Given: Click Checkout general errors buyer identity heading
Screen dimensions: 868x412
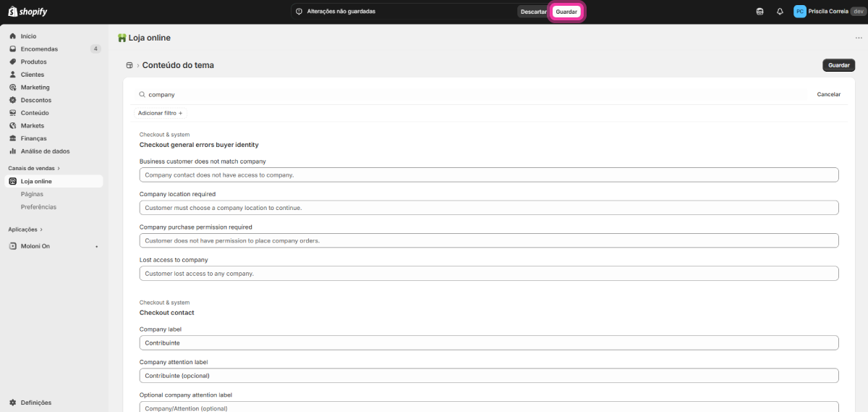Looking at the screenshot, I should [x=199, y=145].
